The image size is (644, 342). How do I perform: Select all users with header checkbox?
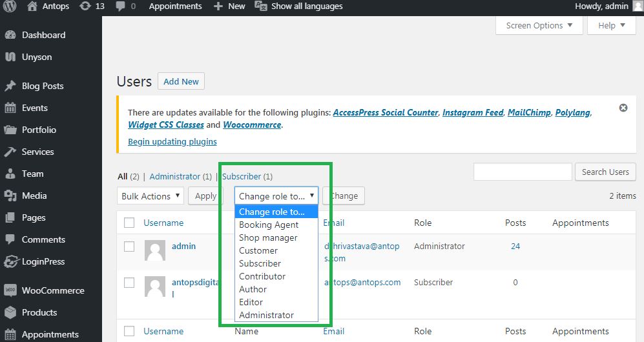(129, 223)
